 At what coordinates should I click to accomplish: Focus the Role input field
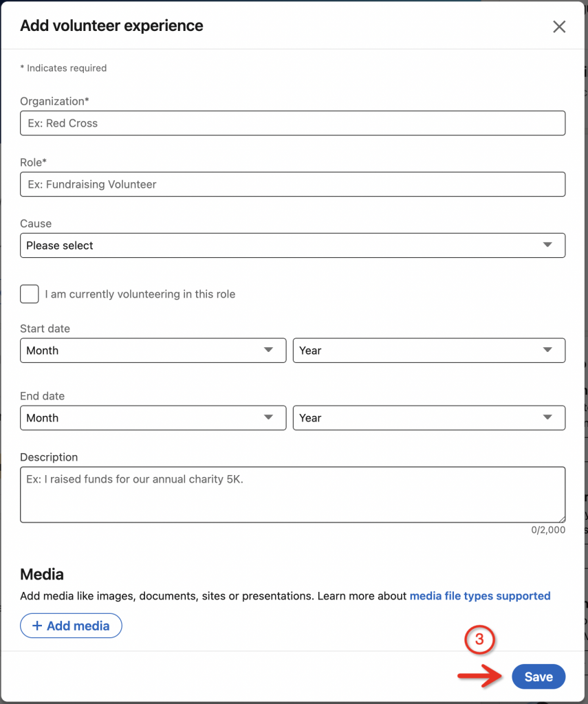(x=292, y=184)
